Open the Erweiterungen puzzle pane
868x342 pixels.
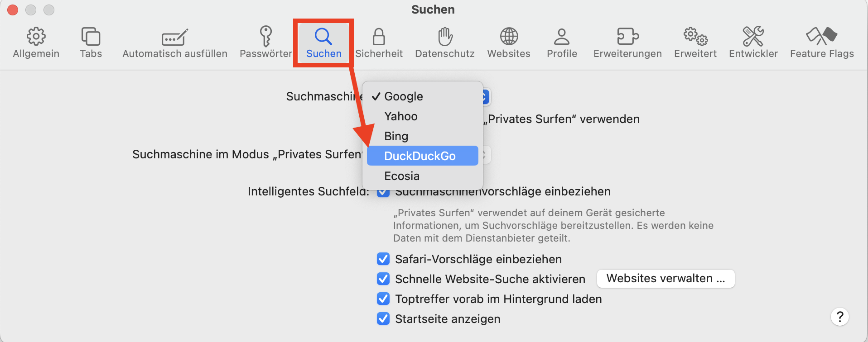tap(627, 43)
